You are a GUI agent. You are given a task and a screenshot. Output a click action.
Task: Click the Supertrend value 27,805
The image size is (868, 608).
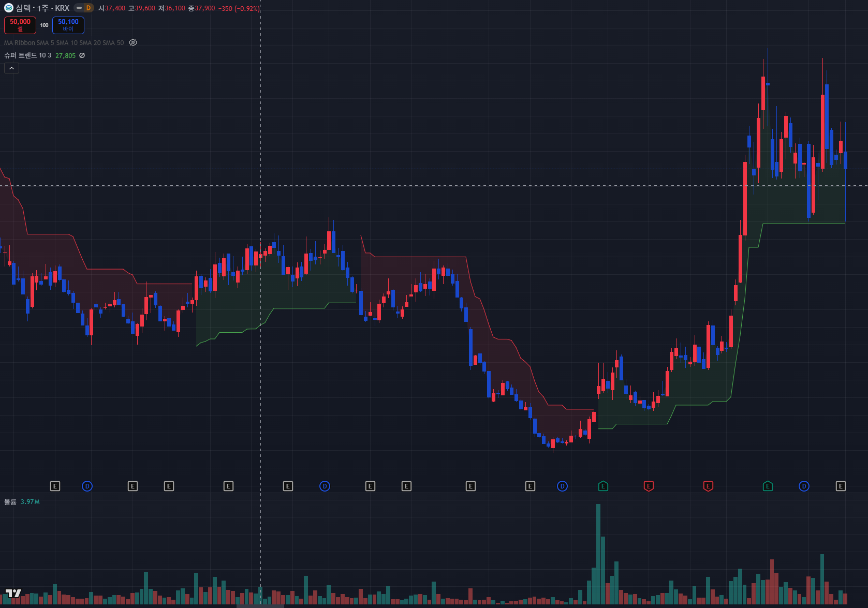click(x=65, y=55)
